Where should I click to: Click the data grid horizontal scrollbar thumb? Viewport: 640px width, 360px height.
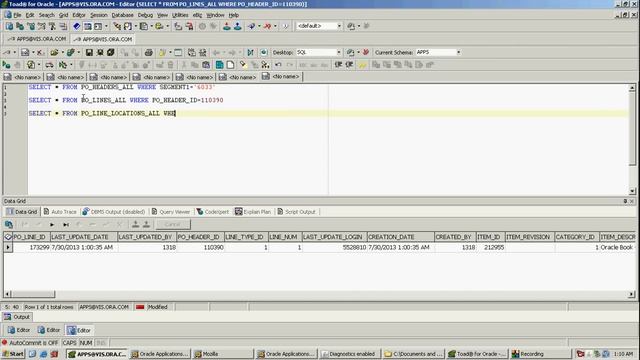click(x=33, y=294)
